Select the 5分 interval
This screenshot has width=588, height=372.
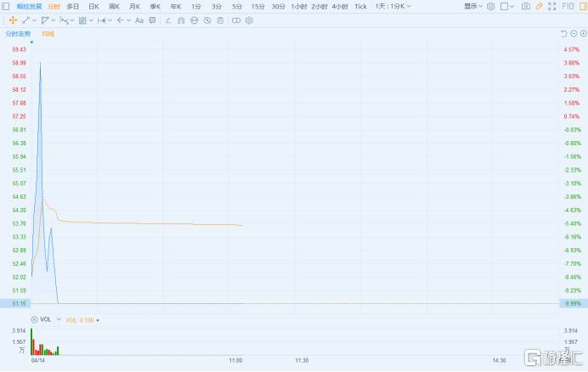[237, 7]
